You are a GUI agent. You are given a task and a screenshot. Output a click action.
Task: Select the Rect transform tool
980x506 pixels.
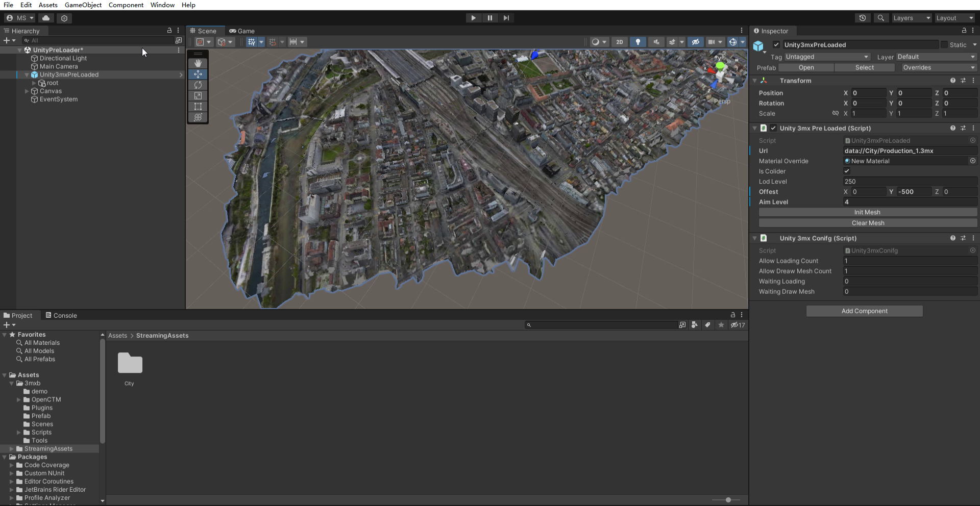[198, 106]
